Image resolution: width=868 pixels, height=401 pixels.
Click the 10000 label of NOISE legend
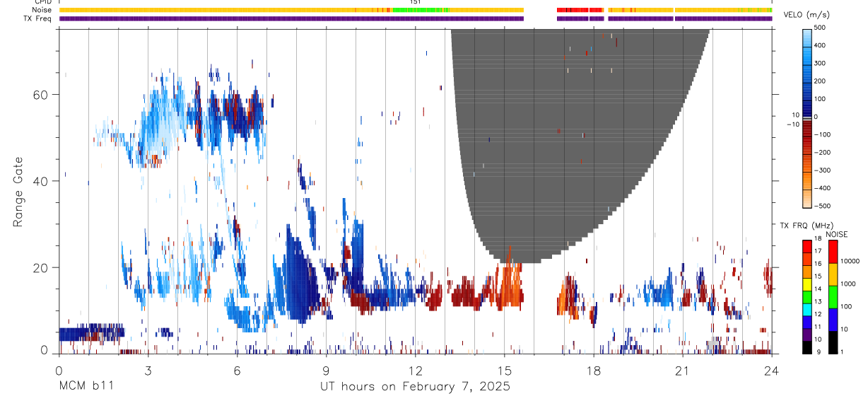850,261
